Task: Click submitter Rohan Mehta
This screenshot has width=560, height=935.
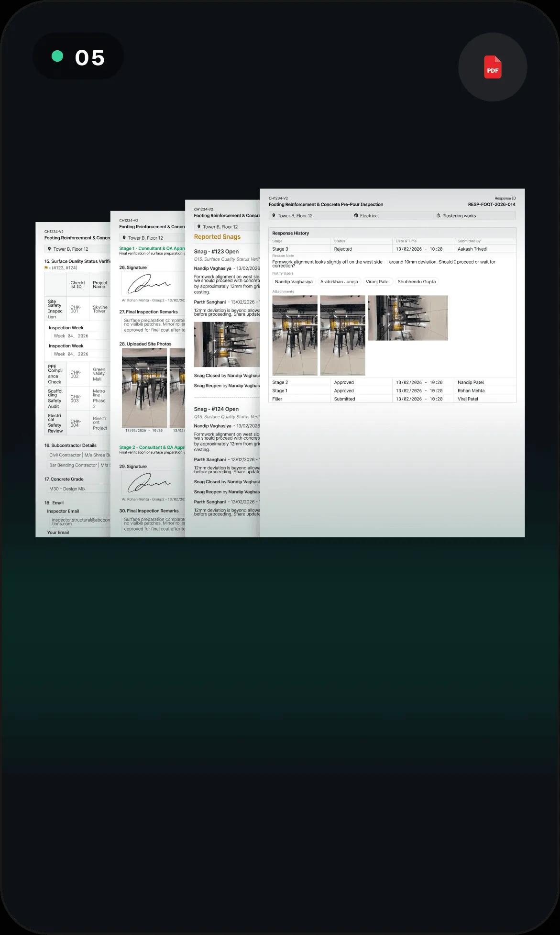Action: pyautogui.click(x=471, y=390)
